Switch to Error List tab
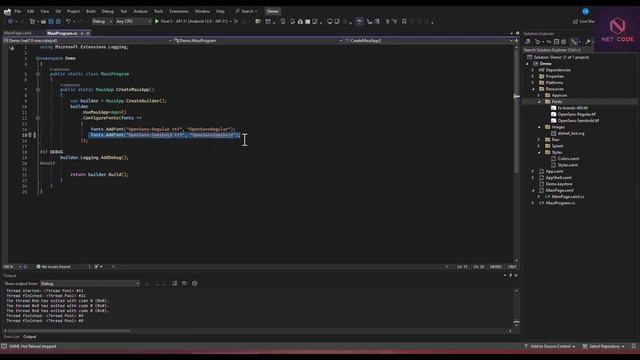640x360 pixels. point(11,337)
